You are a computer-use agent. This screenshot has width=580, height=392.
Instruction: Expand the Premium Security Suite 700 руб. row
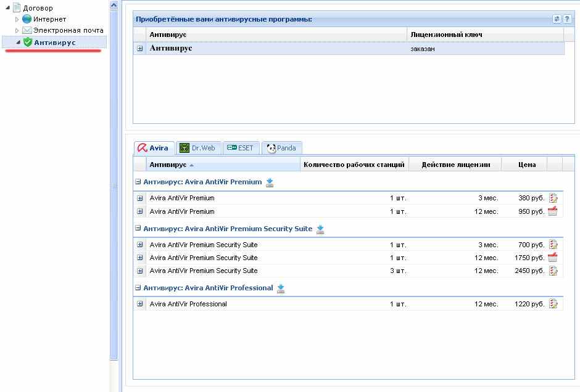140,245
